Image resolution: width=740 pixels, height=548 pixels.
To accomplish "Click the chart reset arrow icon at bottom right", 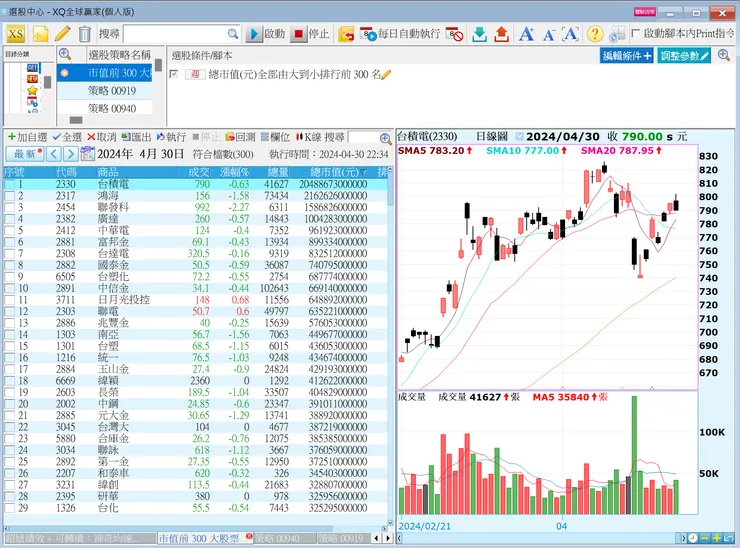I will tap(729, 538).
